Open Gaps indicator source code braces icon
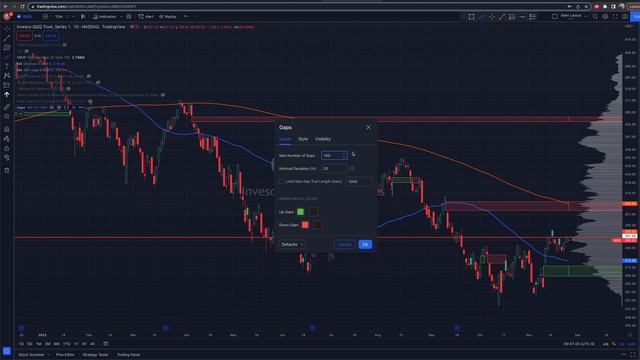This screenshot has height=360, width=640. 66,107
